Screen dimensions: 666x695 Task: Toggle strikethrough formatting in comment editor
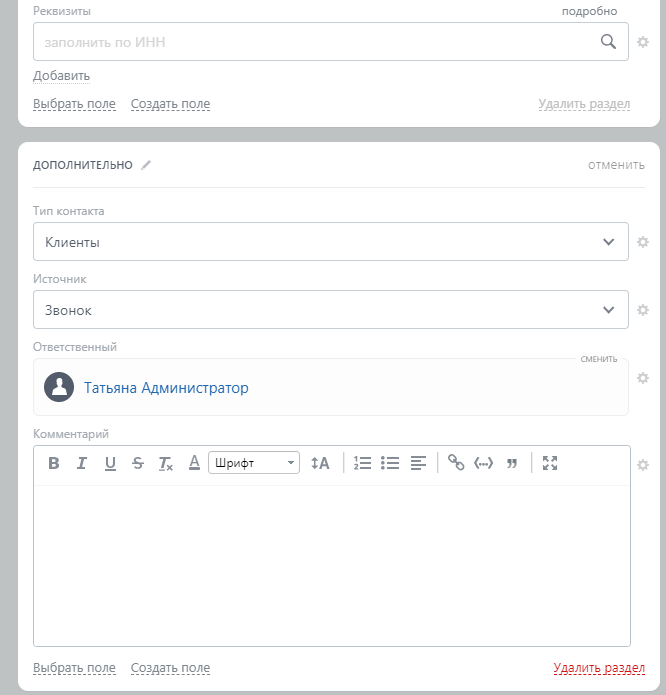tap(138, 463)
